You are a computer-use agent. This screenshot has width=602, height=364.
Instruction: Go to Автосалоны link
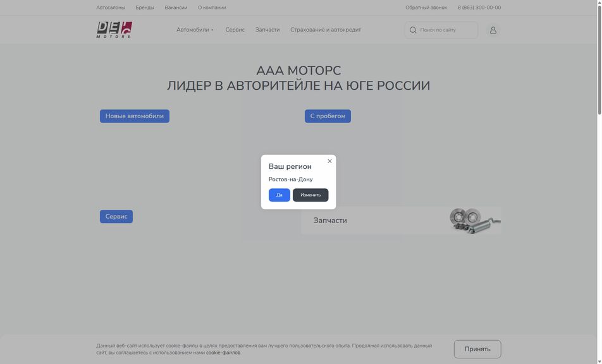coord(110,8)
